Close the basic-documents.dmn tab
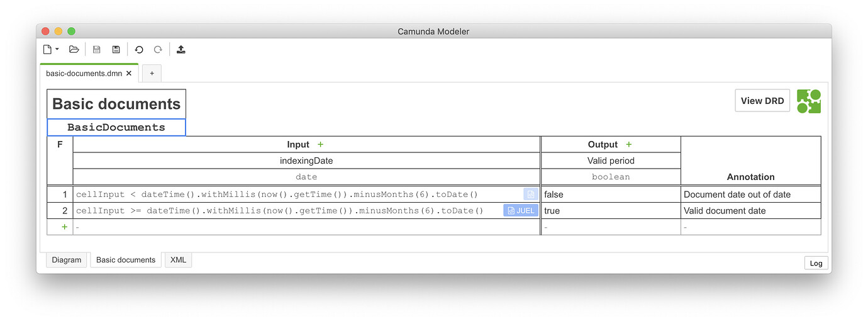Screen dimensions: 868x321 coord(129,73)
